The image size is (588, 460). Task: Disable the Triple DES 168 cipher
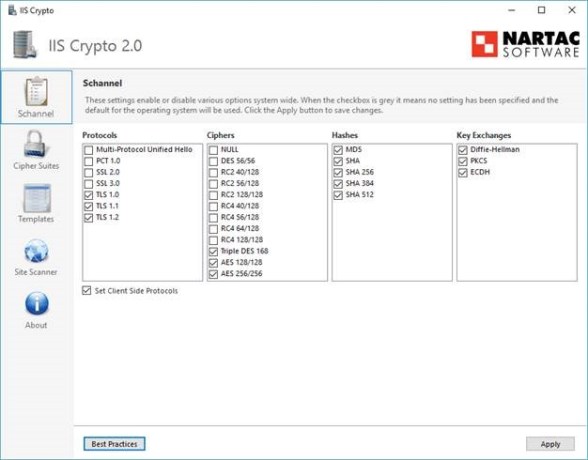coord(213,252)
